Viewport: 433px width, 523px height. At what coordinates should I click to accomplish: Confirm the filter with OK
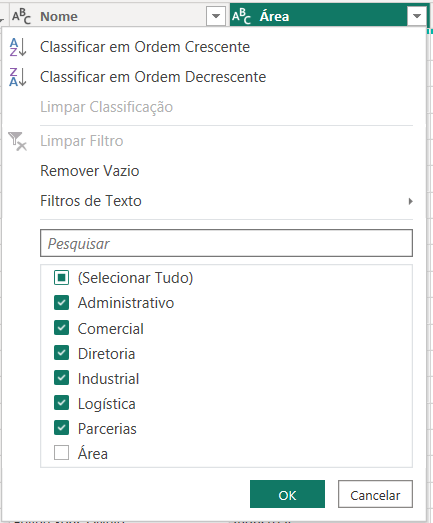[287, 494]
